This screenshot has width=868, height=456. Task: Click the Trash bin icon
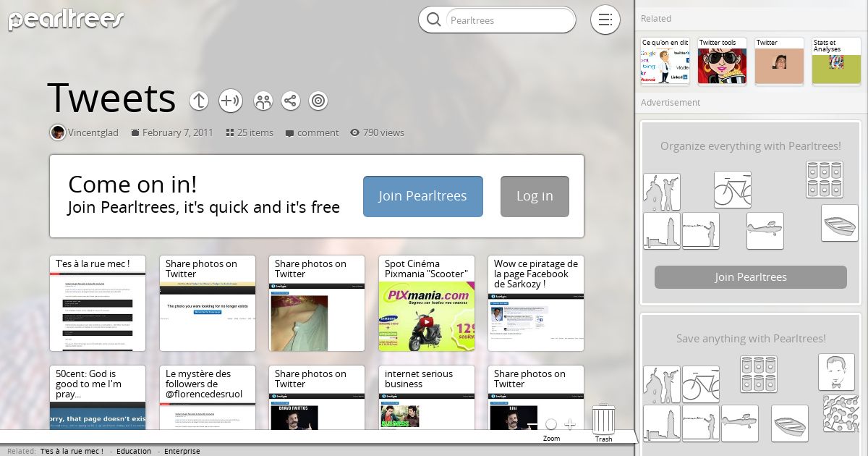(x=604, y=420)
